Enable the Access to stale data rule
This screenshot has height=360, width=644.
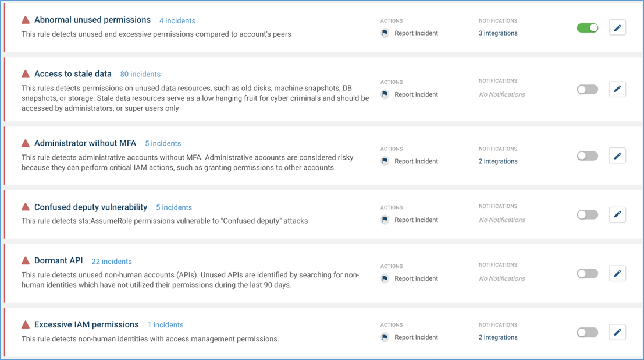(588, 89)
